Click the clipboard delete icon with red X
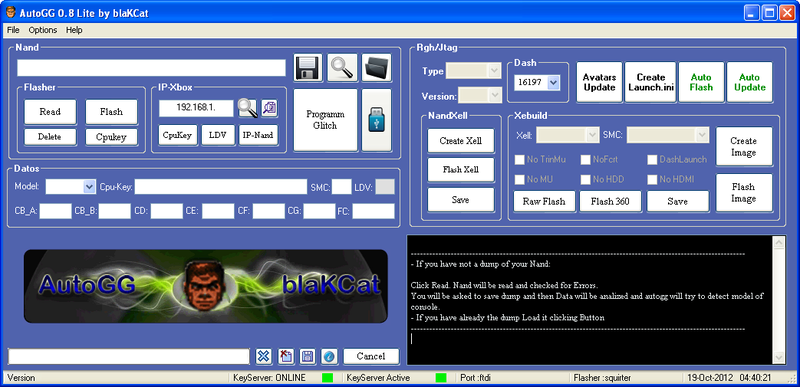The image size is (800, 387). (286, 356)
